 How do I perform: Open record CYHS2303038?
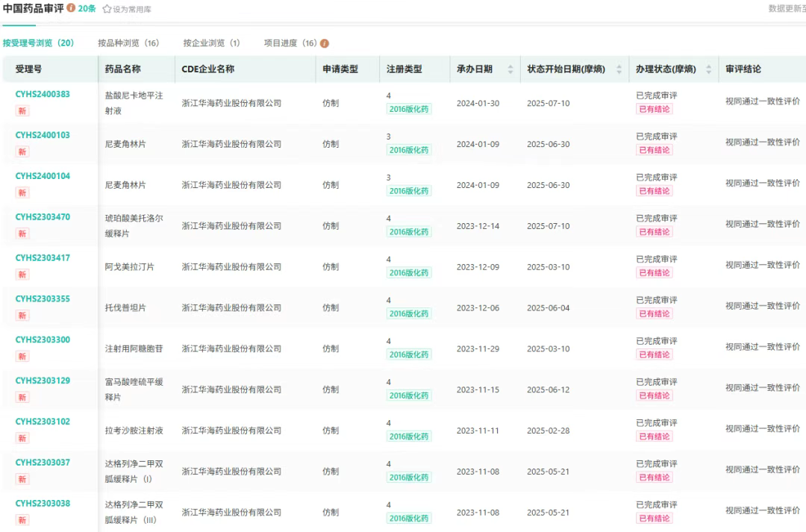43,504
